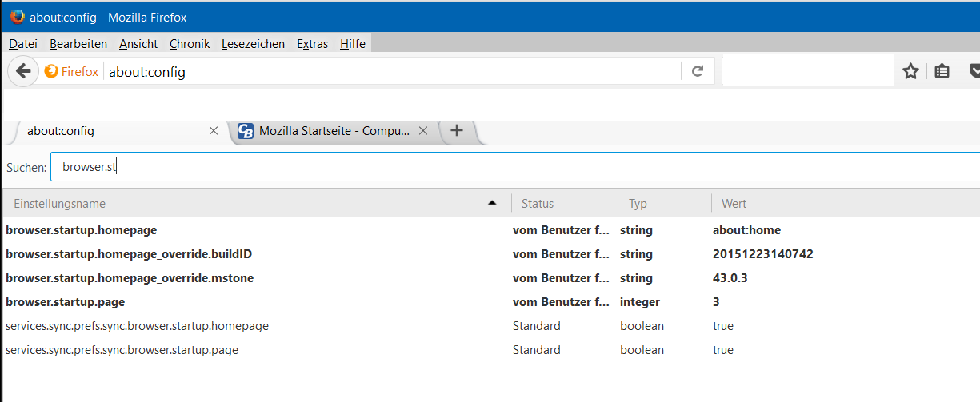Sort by Einstellungsname column header
980x402 pixels.
click(256, 204)
